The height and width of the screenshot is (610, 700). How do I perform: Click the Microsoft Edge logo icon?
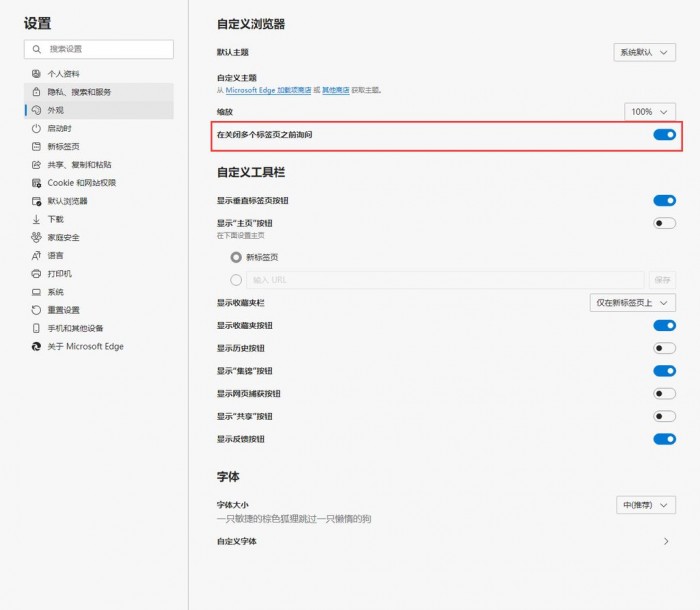(x=36, y=347)
